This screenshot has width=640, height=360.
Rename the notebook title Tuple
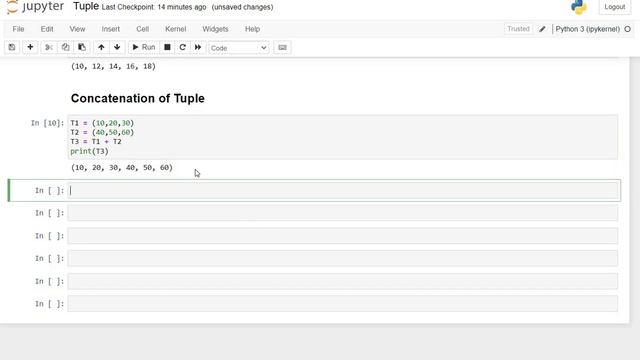pos(86,7)
